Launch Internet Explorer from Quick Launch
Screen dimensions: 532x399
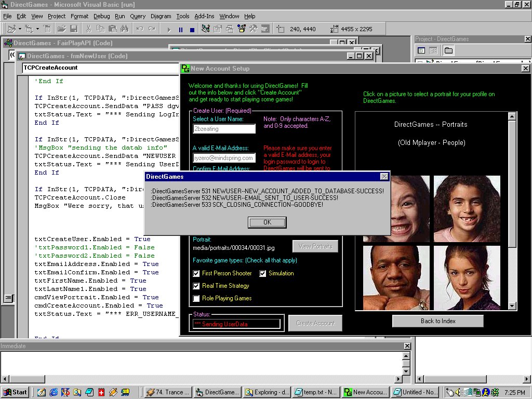tap(54, 392)
